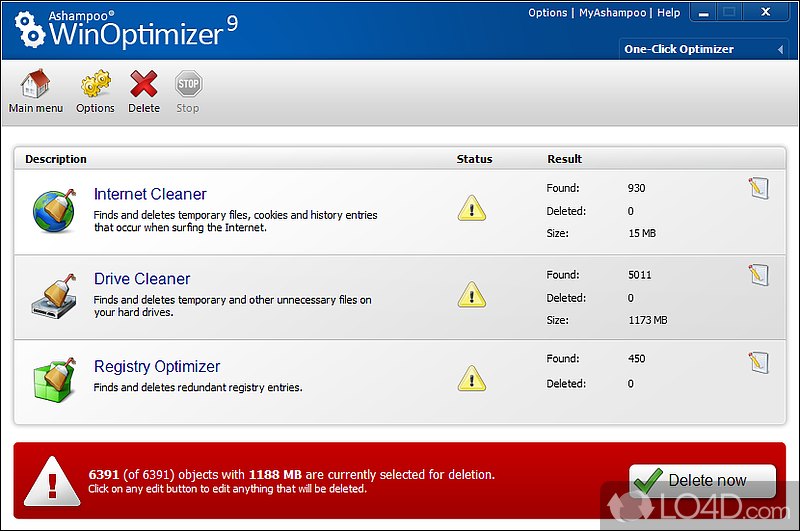Click the Drive Cleaner size 1173 MB
The height and width of the screenshot is (531, 800).
[647, 320]
